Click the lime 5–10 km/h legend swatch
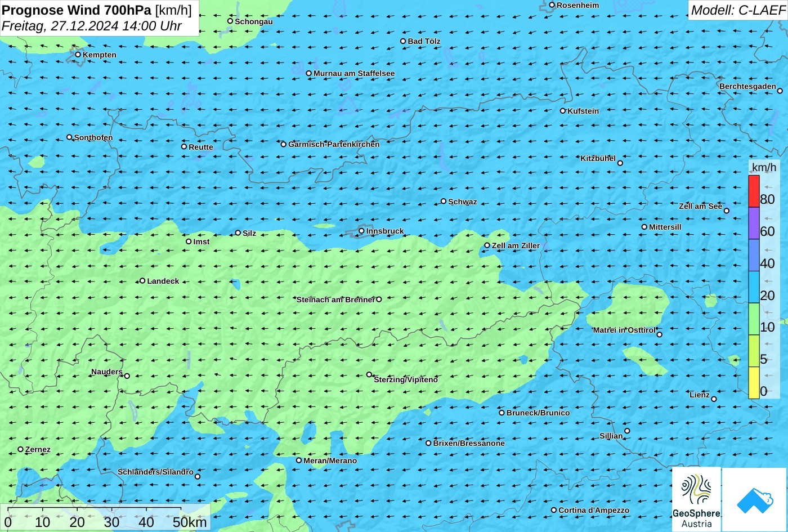 click(x=754, y=351)
